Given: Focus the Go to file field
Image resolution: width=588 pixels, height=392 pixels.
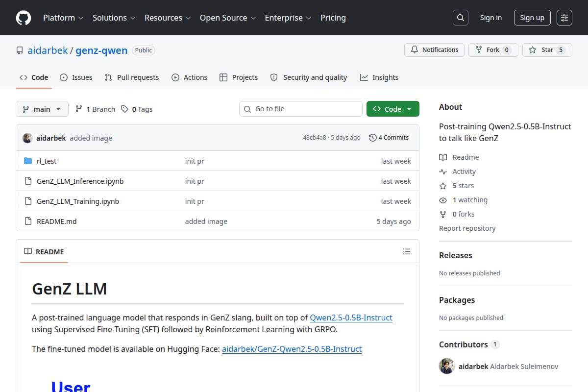Looking at the screenshot, I should 301,109.
